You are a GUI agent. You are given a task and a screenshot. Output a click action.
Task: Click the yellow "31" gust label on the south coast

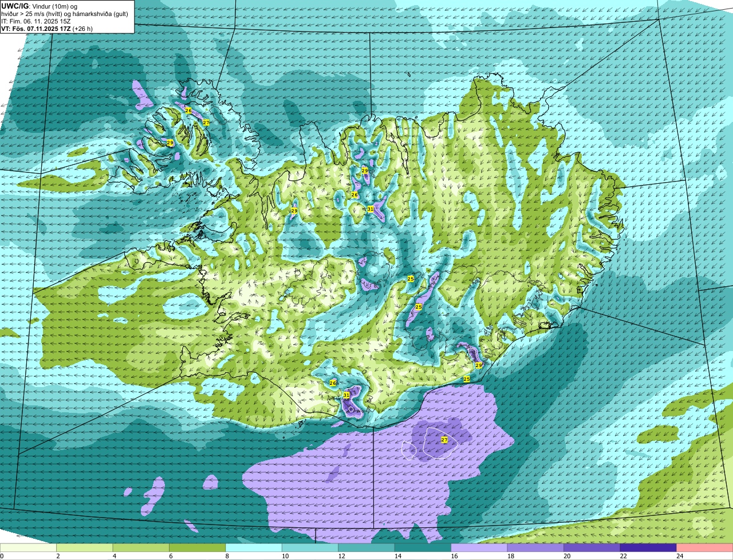click(346, 395)
